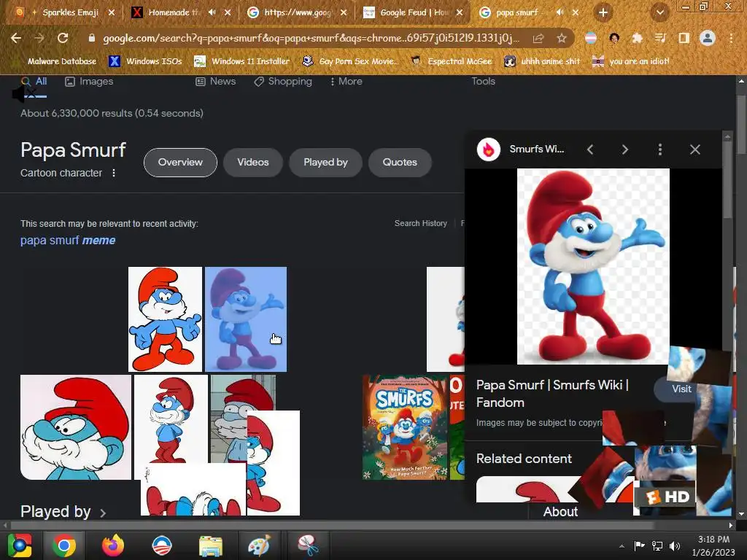Select the Shopping search filter

[x=283, y=82]
